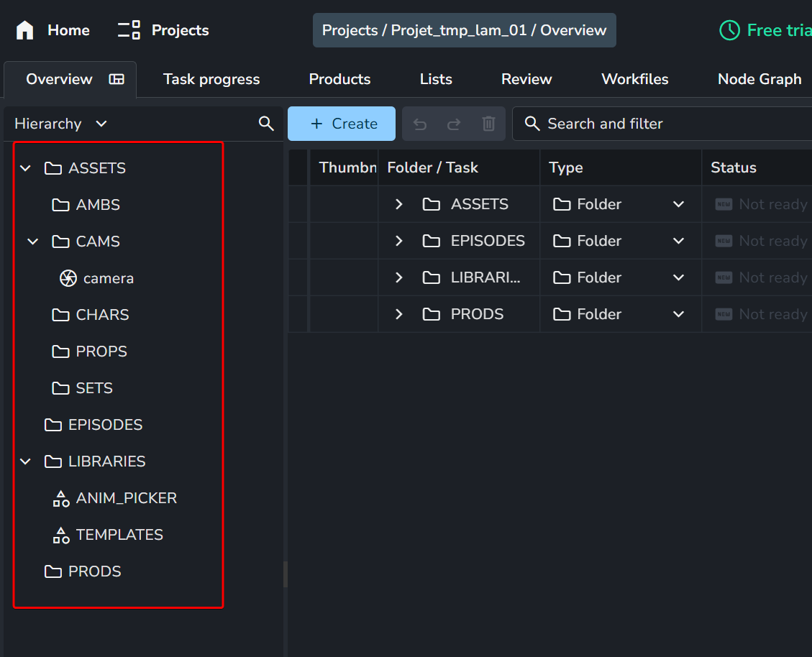Open Type dropdown for PRODS row
This screenshot has width=812, height=657.
(x=678, y=314)
